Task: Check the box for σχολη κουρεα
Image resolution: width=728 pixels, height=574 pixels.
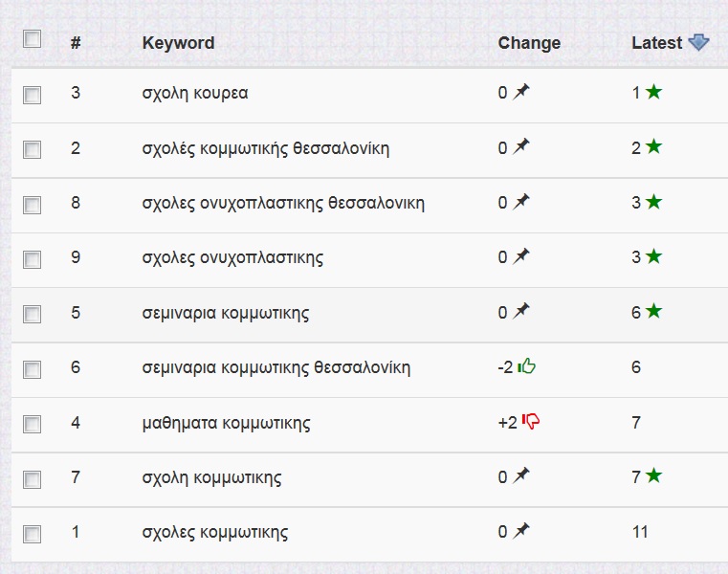Action: [33, 95]
